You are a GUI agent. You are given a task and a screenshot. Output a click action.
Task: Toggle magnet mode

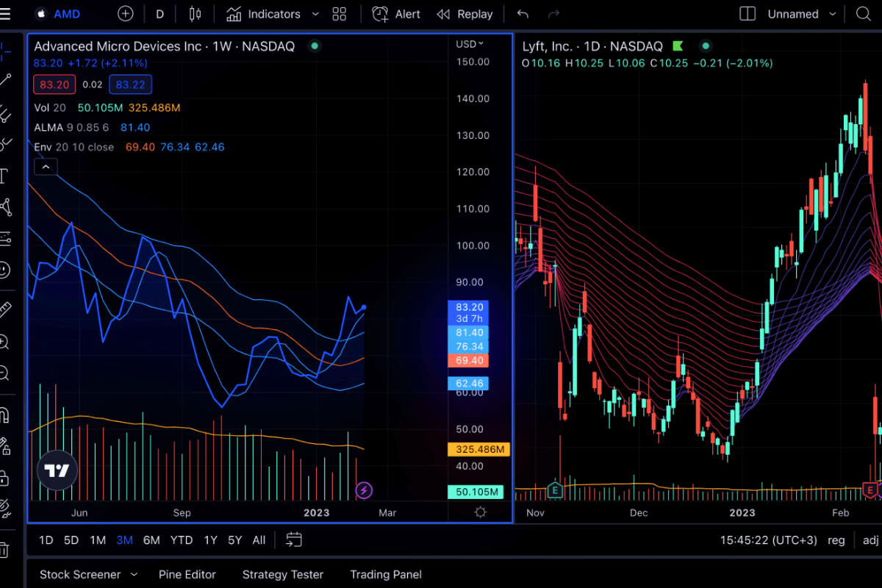(4, 414)
